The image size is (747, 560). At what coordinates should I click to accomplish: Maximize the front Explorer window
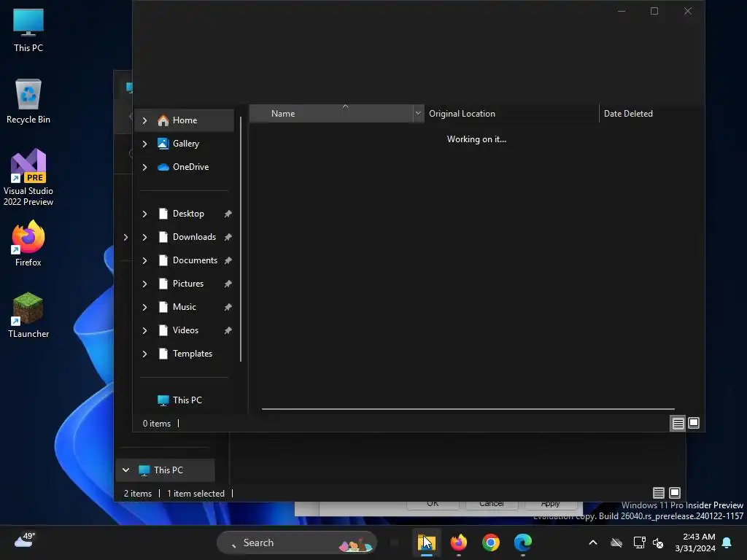tap(654, 11)
